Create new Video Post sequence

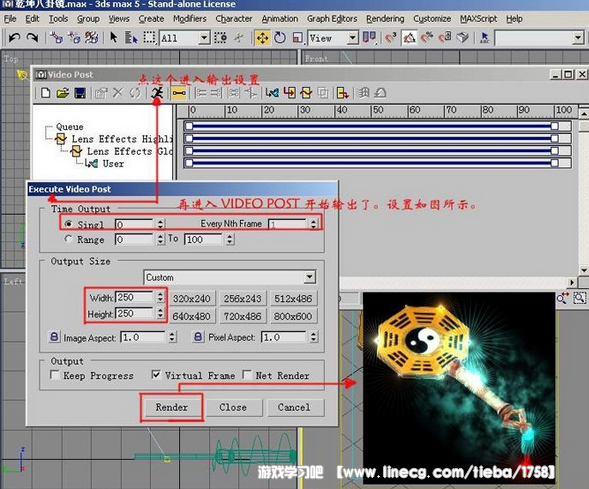point(45,93)
